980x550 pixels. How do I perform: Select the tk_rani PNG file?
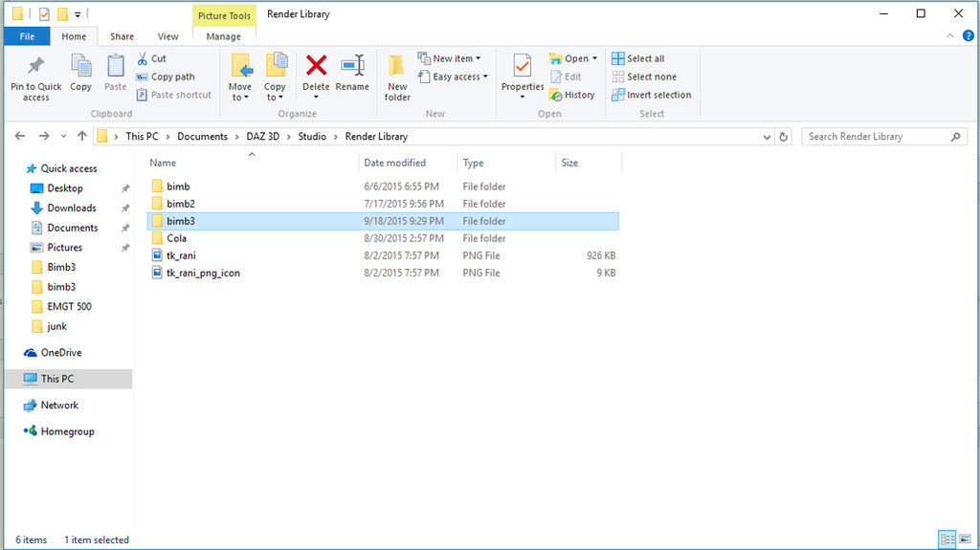(383, 255)
